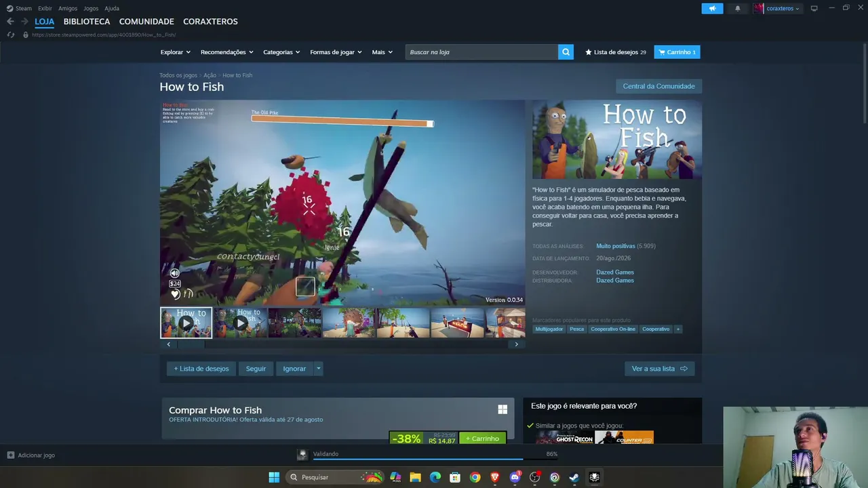Open the Steam menu
The width and height of the screenshot is (868, 488).
click(19, 8)
